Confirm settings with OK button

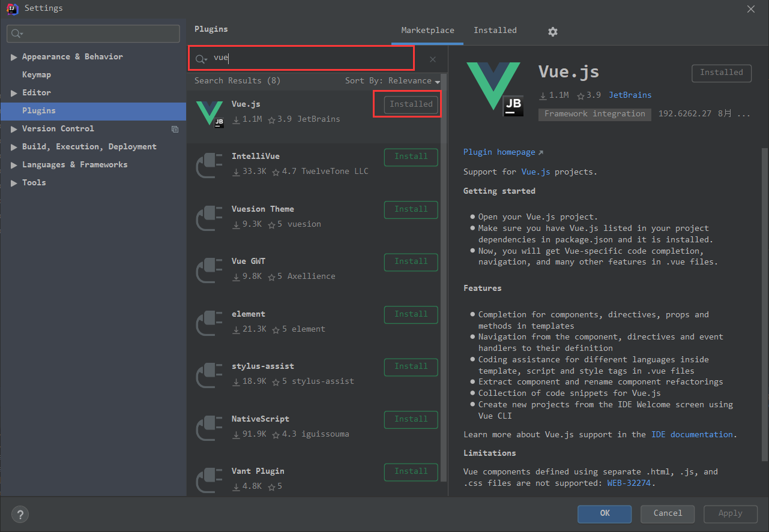click(605, 513)
